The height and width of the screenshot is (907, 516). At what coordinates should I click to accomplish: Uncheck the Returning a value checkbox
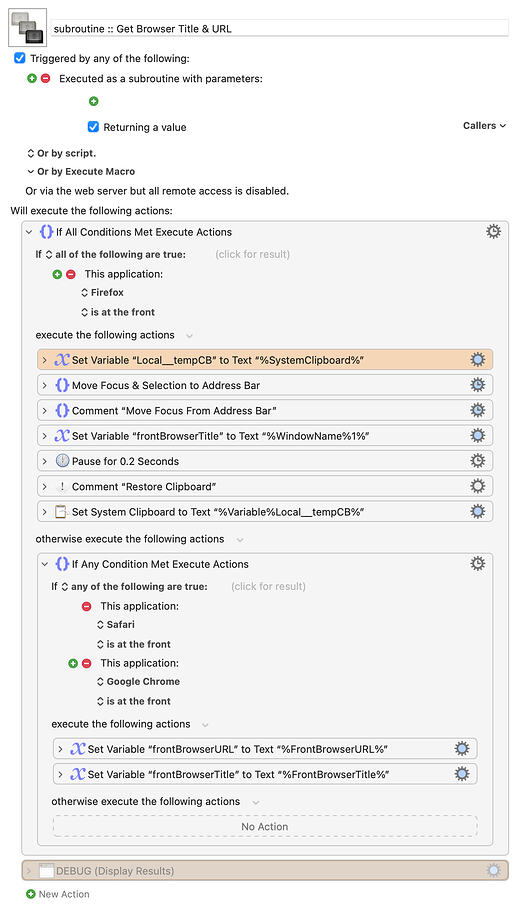tap(93, 127)
